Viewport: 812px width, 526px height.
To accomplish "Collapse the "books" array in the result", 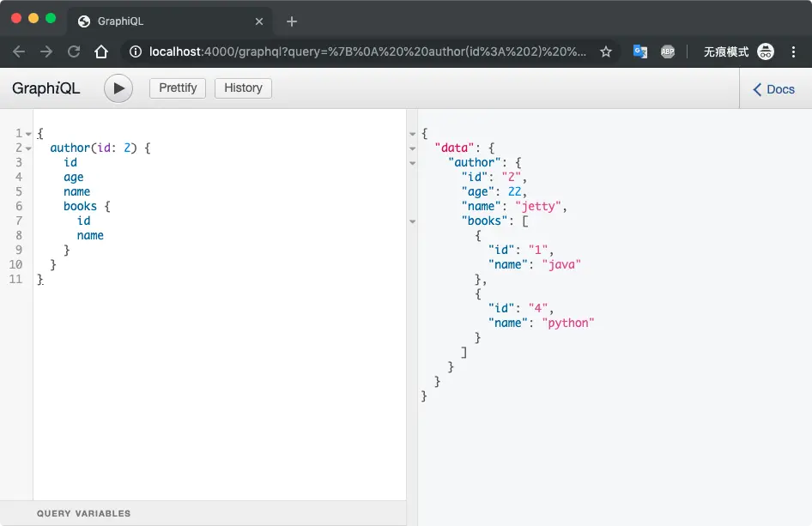I will 413,221.
